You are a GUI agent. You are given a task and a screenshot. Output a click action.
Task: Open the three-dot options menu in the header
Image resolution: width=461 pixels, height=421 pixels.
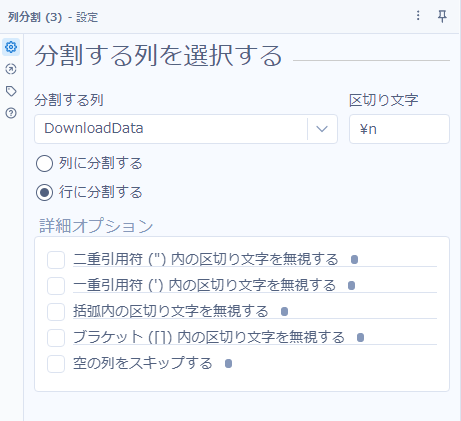pos(418,15)
